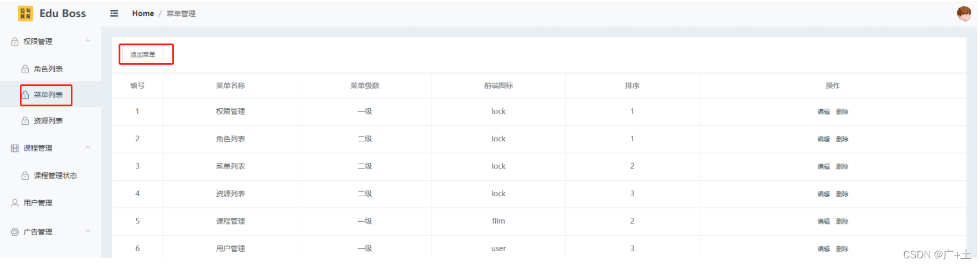Go to Home breadcrumb
Viewport: 980px width, 265px height.
point(143,13)
